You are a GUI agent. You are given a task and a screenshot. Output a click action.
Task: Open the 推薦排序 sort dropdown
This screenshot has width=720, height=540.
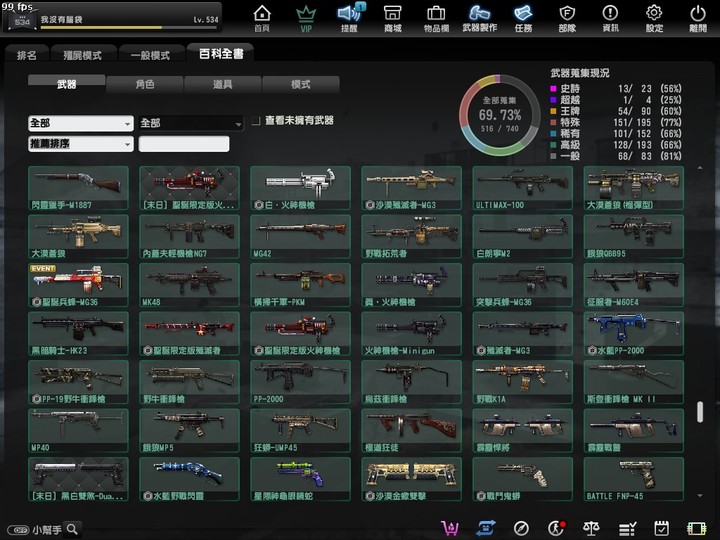pos(80,144)
